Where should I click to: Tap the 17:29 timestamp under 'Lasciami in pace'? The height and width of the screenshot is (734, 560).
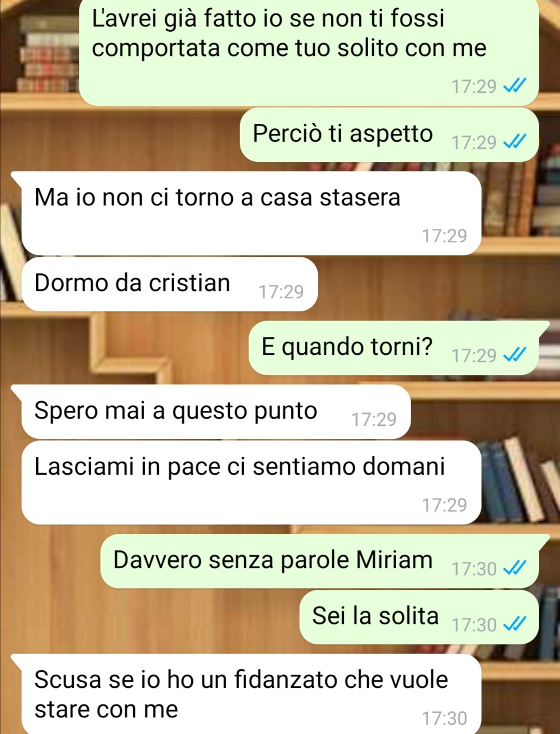(444, 504)
